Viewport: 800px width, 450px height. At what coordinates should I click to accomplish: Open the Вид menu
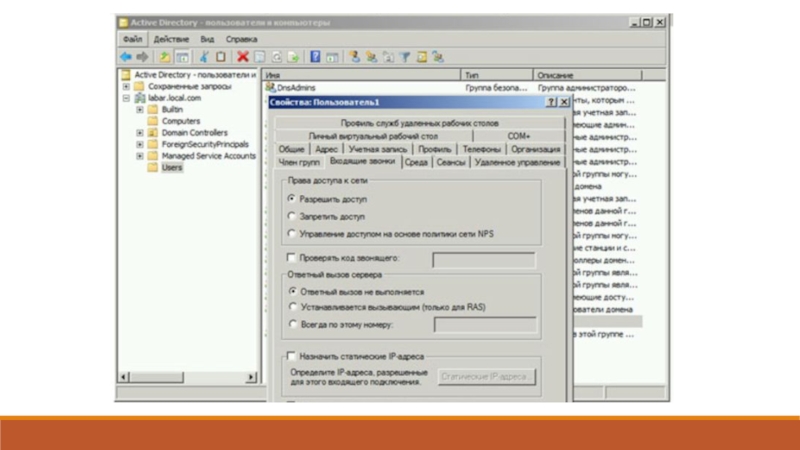tap(207, 39)
